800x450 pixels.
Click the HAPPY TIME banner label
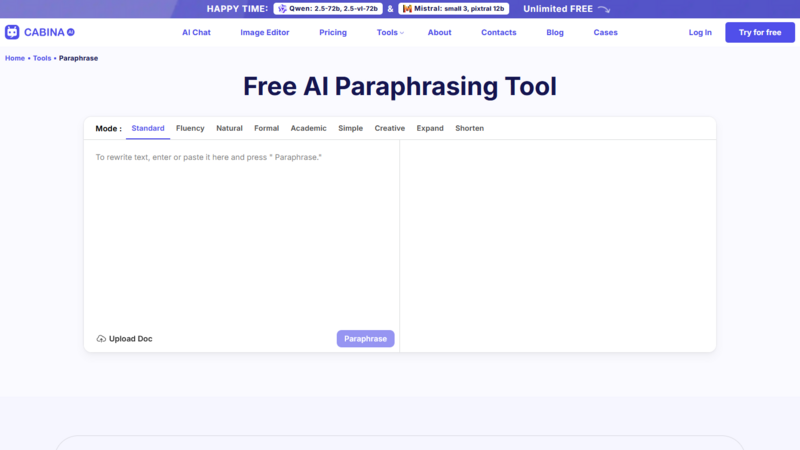[237, 9]
